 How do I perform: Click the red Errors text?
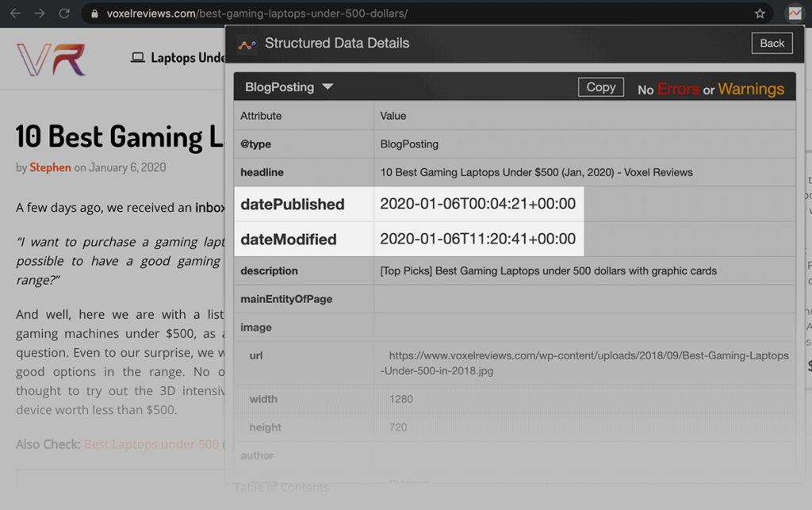[x=678, y=89]
